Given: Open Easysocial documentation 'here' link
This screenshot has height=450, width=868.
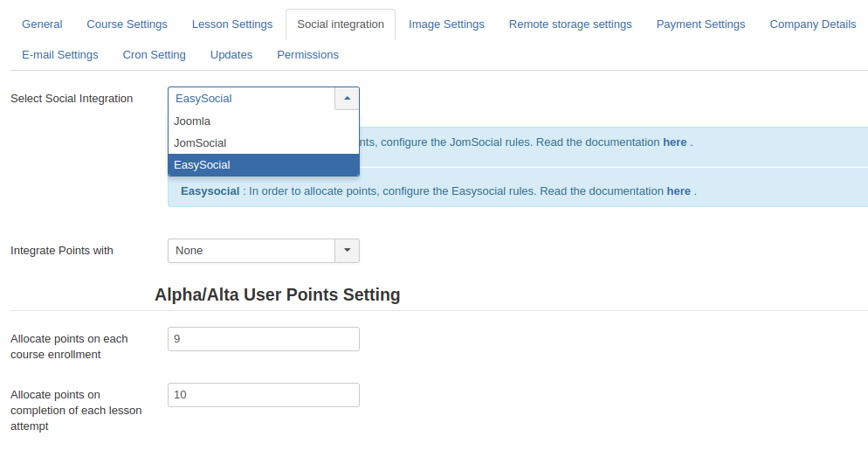Looking at the screenshot, I should coord(678,191).
